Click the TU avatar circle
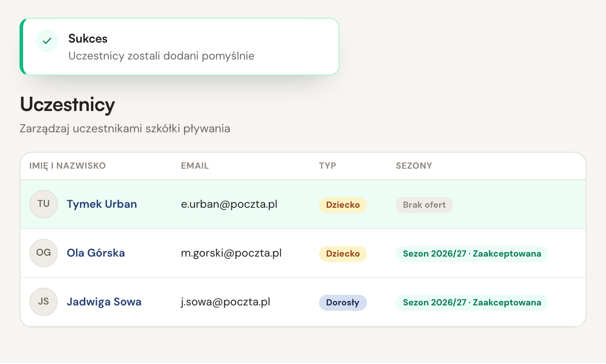Viewport: 606px width, 364px height. click(x=44, y=204)
